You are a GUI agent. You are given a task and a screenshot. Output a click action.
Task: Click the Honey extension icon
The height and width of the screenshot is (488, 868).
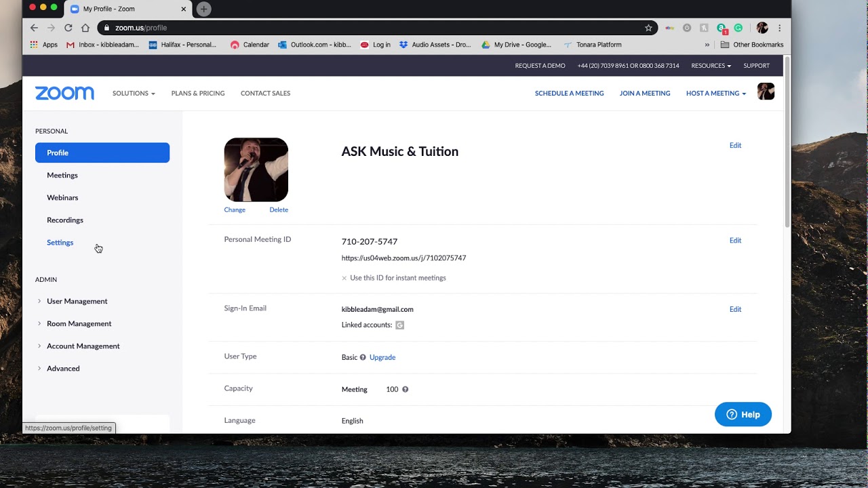pos(704,28)
